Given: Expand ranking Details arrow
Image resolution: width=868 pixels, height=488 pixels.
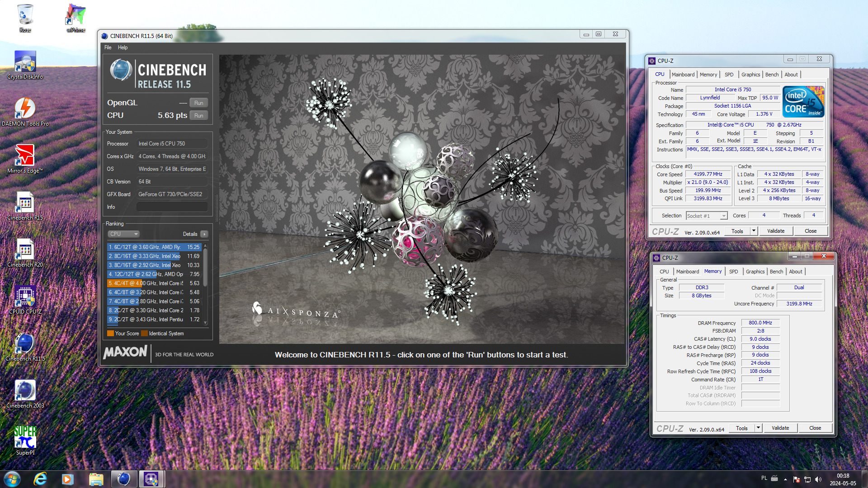Looking at the screenshot, I should pos(204,234).
